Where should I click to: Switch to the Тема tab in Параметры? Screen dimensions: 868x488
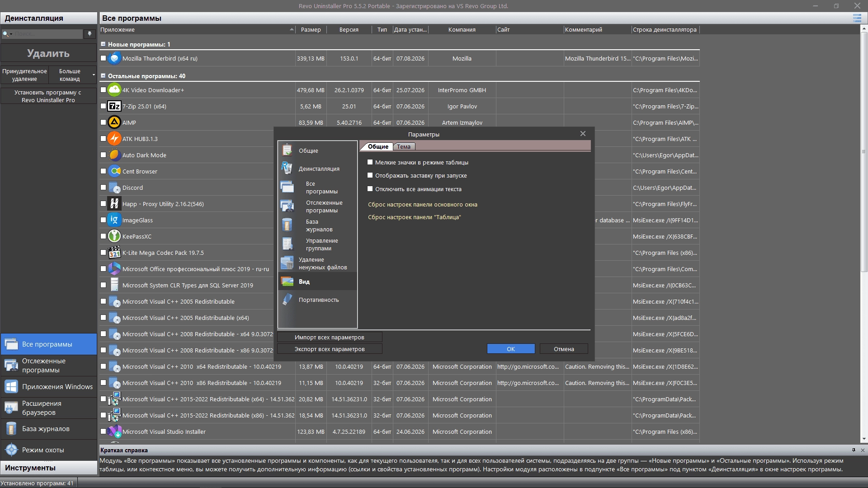point(404,146)
